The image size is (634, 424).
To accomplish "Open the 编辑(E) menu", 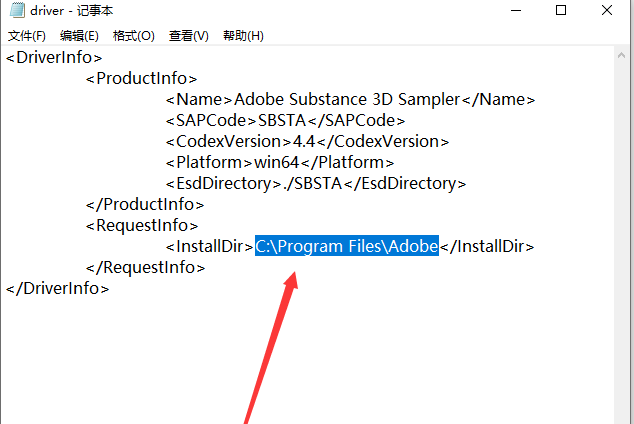I will 79,36.
